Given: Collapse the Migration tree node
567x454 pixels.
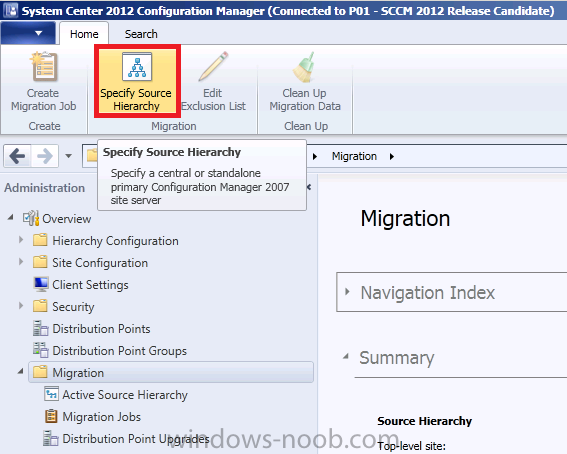Looking at the screenshot, I should click(21, 371).
